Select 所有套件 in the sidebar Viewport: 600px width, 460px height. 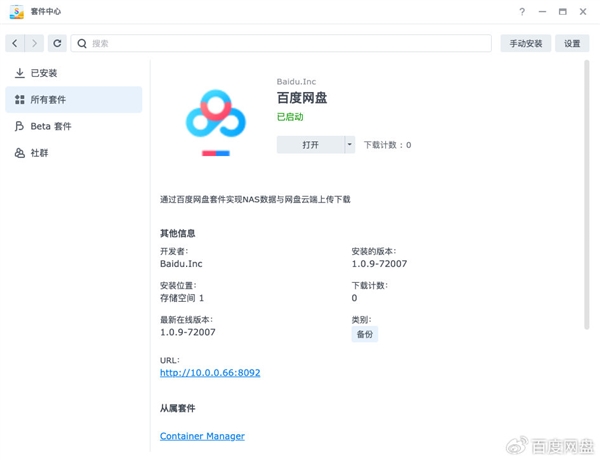pos(50,100)
